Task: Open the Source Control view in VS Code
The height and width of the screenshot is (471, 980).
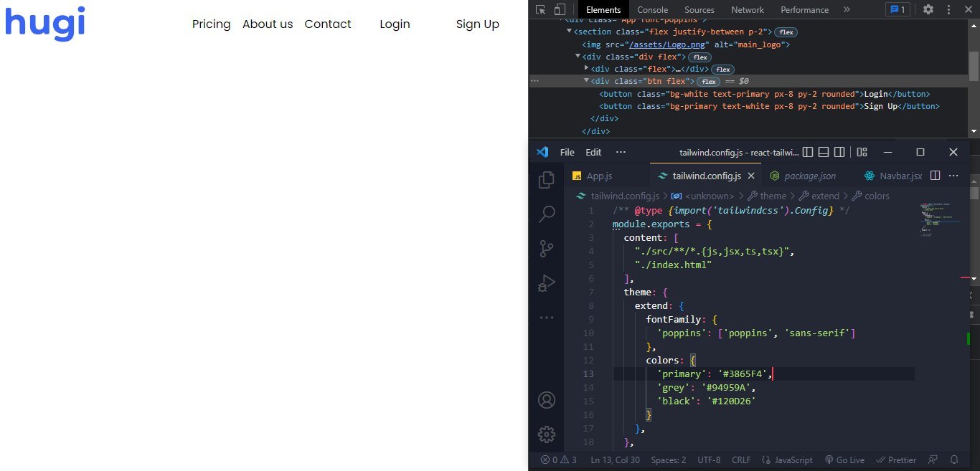Action: (547, 248)
